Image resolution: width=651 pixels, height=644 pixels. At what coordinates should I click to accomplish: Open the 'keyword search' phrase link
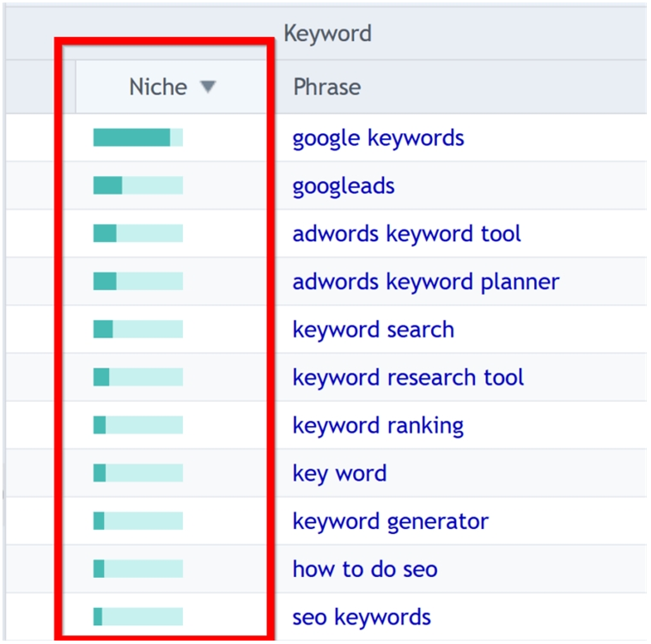tap(373, 330)
